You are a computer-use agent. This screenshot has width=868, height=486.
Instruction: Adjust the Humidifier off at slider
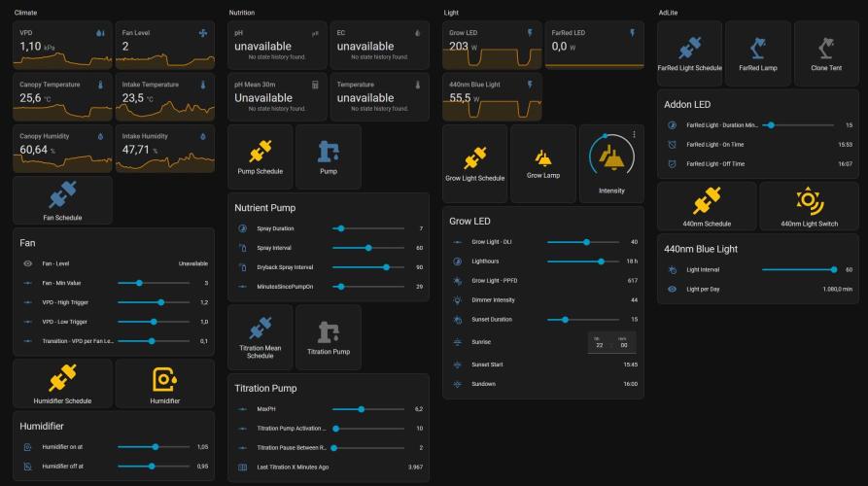pyautogui.click(x=154, y=466)
